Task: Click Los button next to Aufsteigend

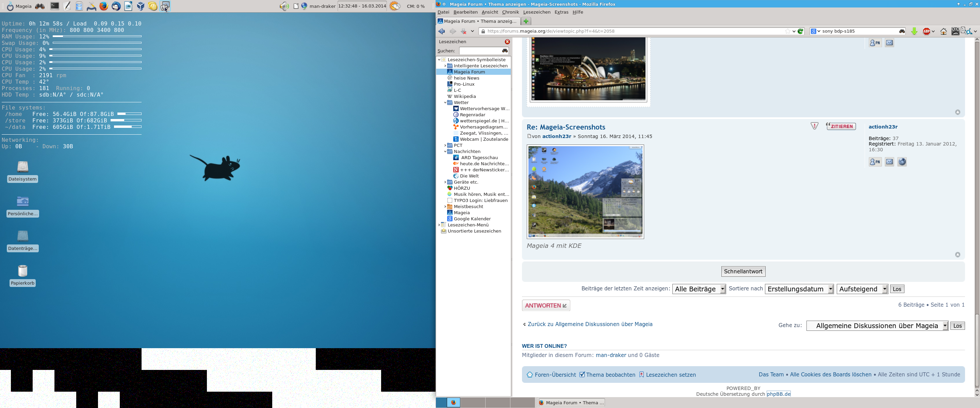Action: (x=897, y=289)
